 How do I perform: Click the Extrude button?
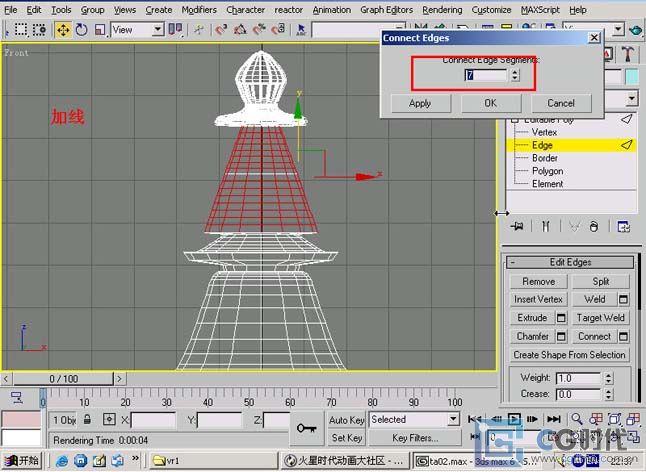tap(532, 318)
